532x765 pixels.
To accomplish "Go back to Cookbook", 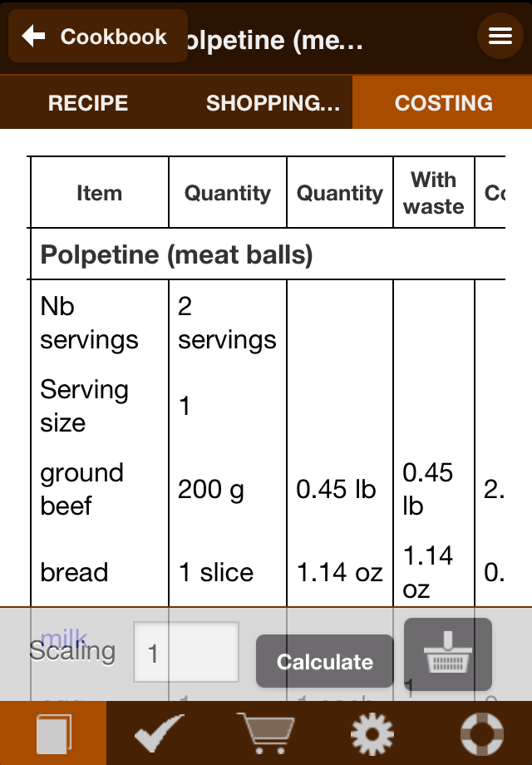I will coord(98,36).
